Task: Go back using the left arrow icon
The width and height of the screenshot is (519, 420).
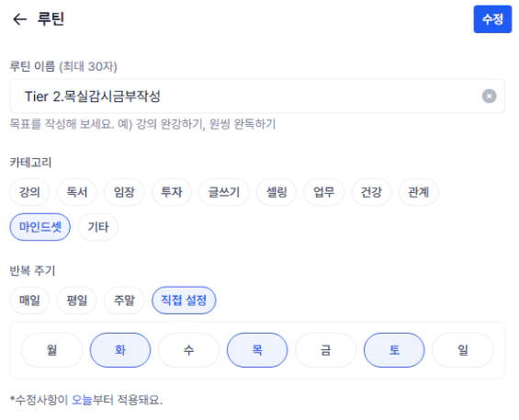Action: tap(19, 19)
